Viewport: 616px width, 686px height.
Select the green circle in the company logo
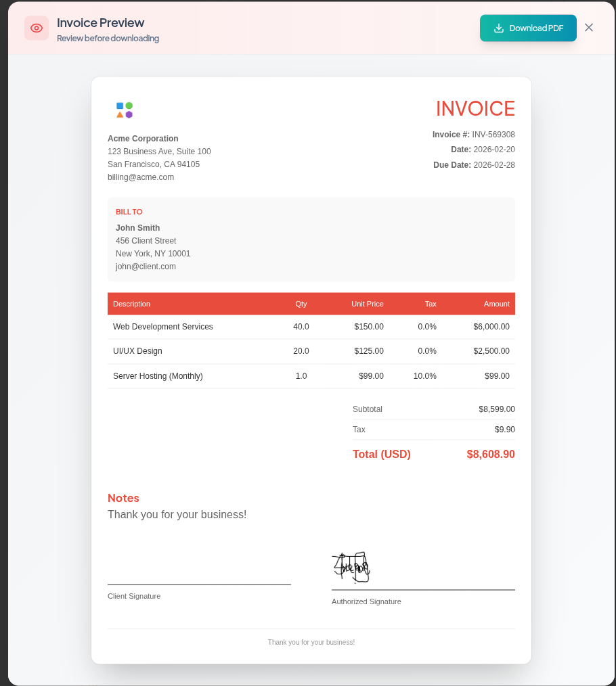pyautogui.click(x=129, y=106)
